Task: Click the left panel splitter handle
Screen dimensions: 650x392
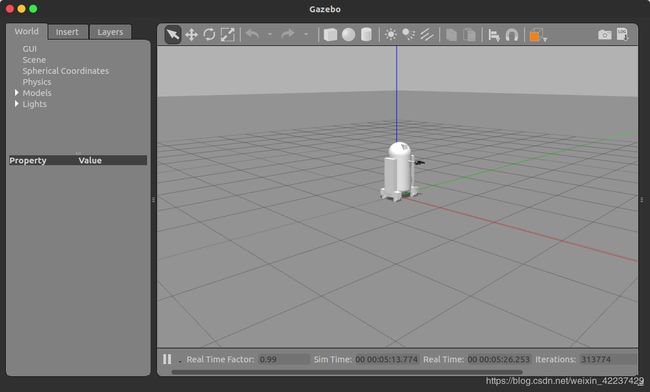Action: 154,200
